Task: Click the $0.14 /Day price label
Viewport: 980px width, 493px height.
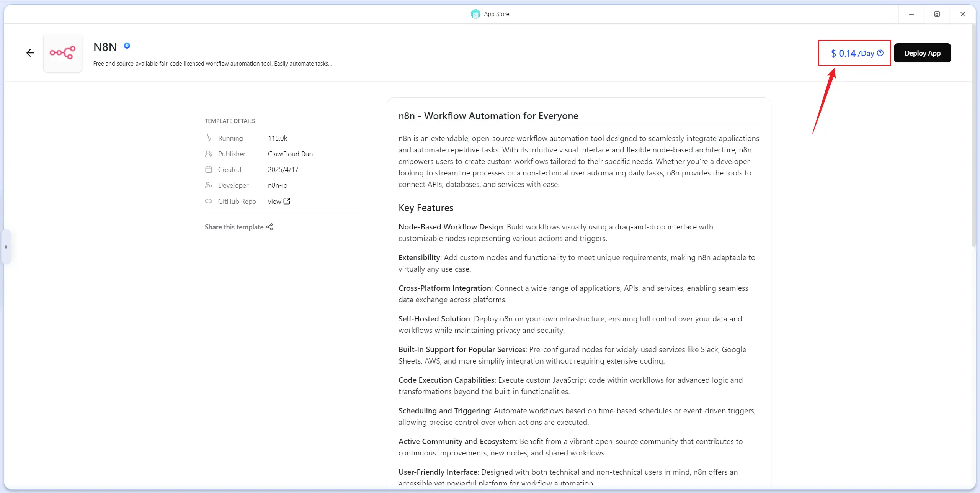Action: (852, 53)
